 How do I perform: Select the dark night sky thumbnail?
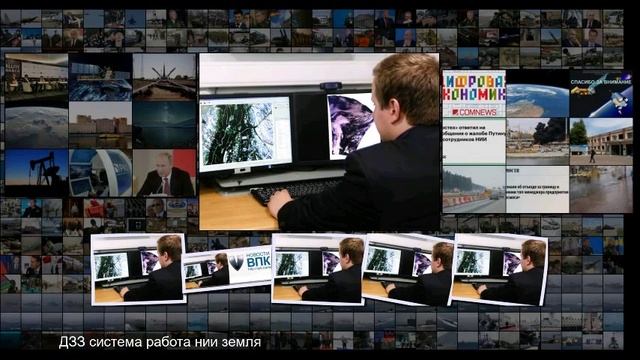click(164, 125)
